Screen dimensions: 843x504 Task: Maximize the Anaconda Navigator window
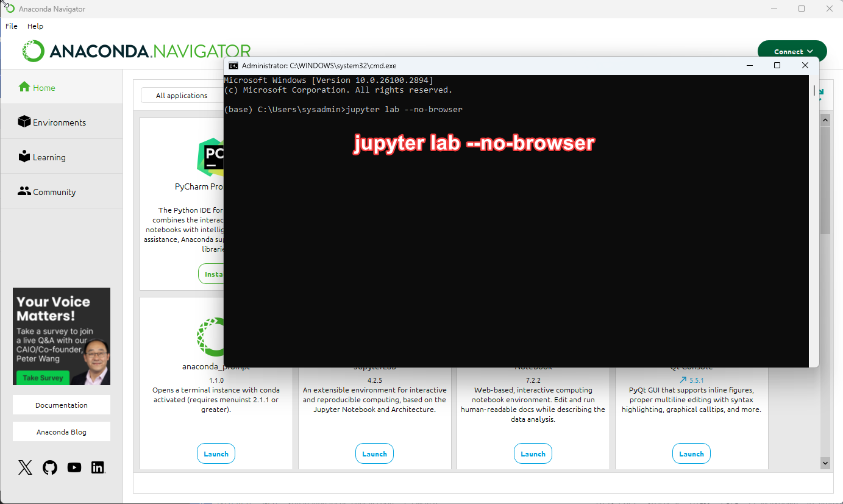coord(802,9)
